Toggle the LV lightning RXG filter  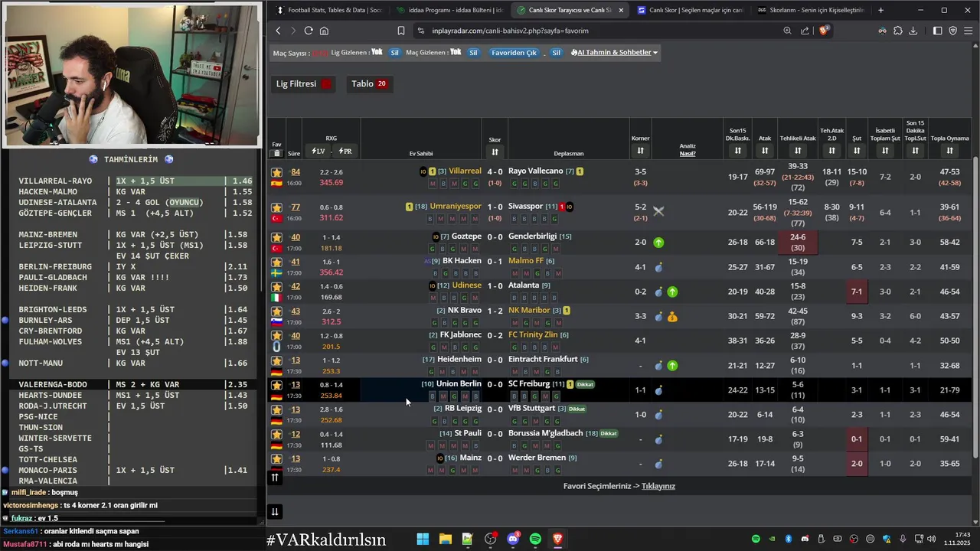click(318, 151)
